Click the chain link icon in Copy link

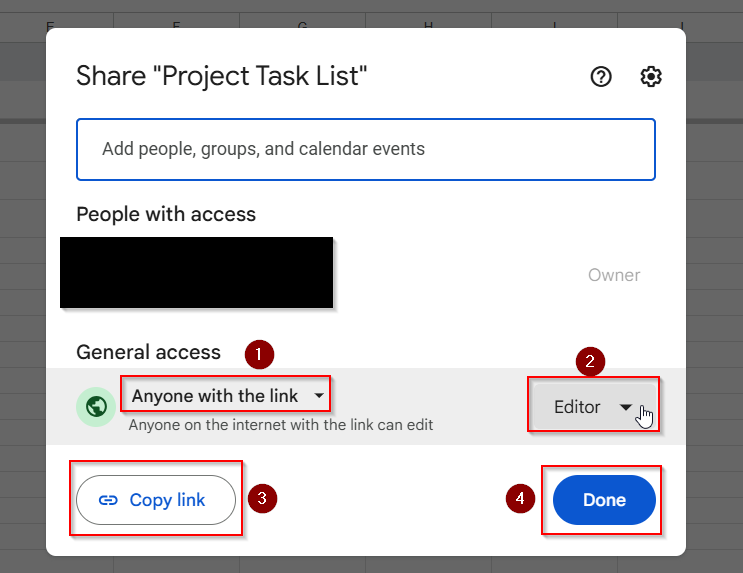pyautogui.click(x=108, y=500)
